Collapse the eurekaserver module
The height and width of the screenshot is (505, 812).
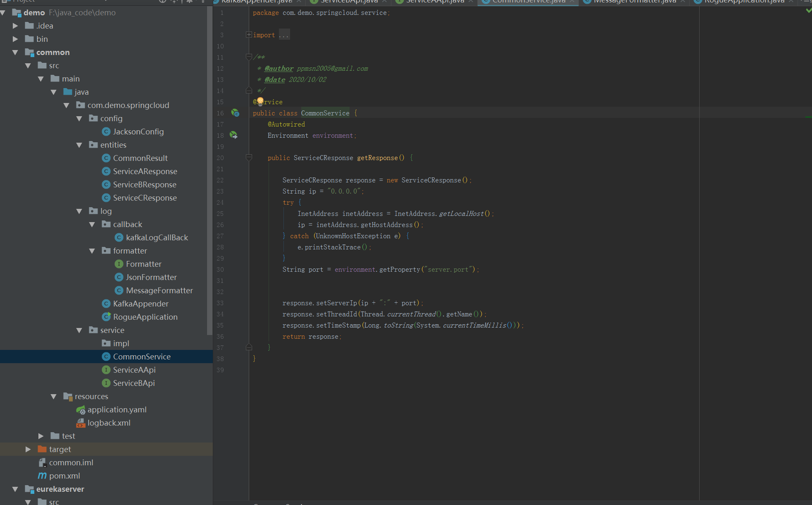pos(15,489)
